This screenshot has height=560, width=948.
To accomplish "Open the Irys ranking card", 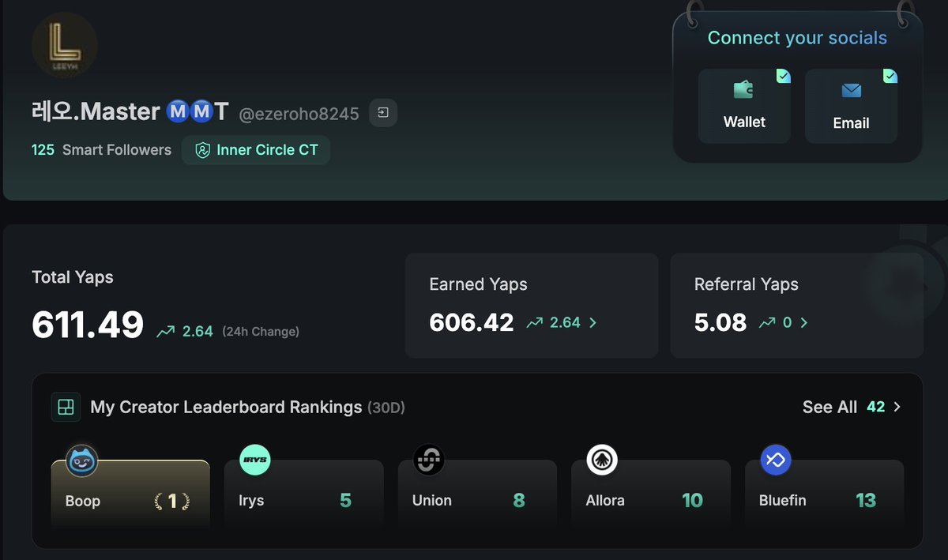I will (304, 494).
